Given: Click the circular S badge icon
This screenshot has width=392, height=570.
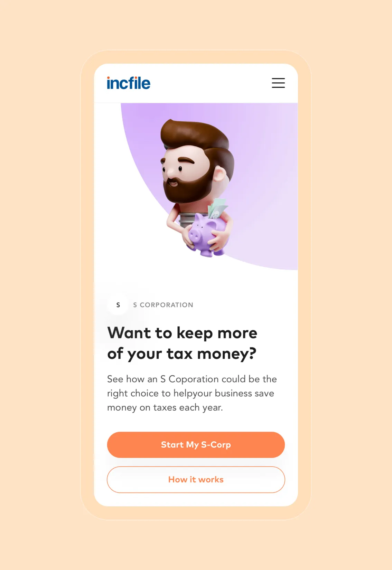Looking at the screenshot, I should [118, 305].
